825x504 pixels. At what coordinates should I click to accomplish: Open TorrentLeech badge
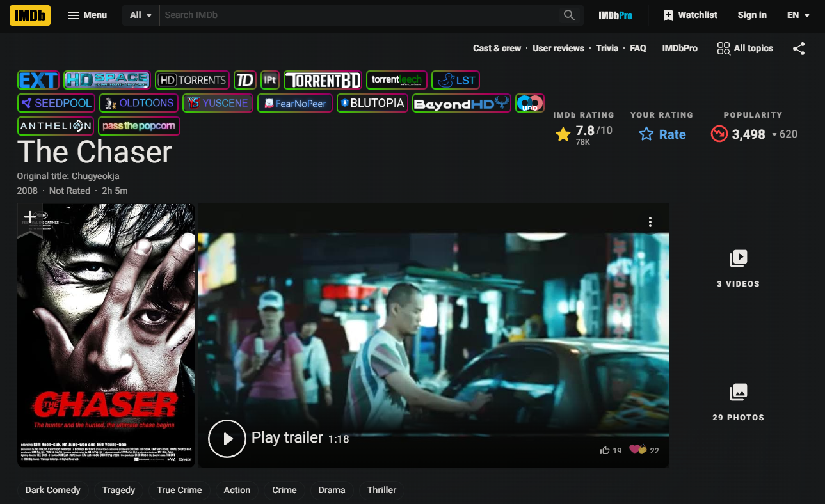[x=396, y=80]
